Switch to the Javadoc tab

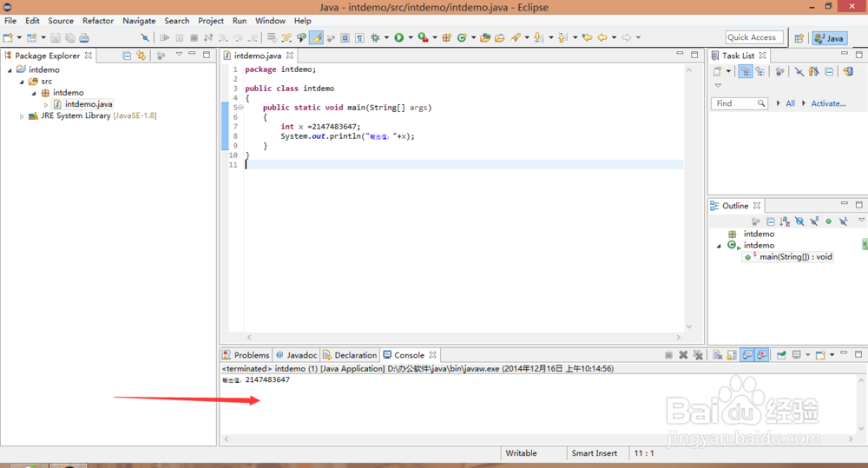coord(296,355)
